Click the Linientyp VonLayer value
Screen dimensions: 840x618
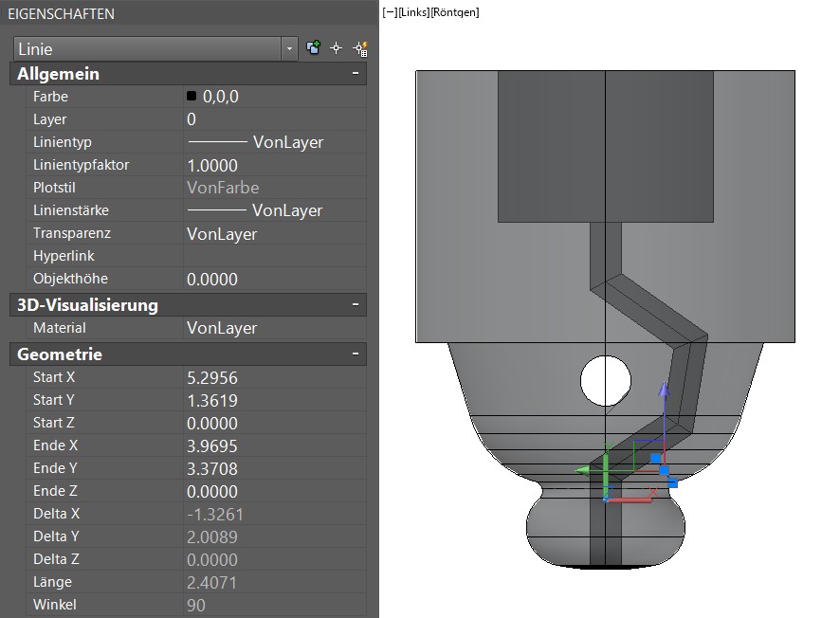tap(275, 142)
